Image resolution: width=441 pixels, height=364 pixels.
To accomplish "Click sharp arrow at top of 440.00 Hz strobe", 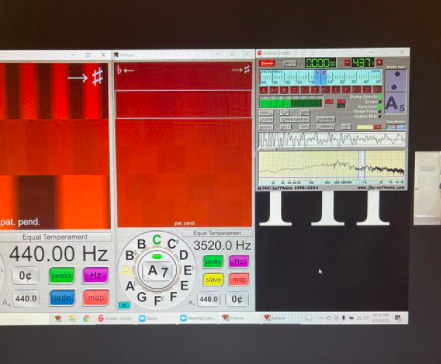I will 85,78.
